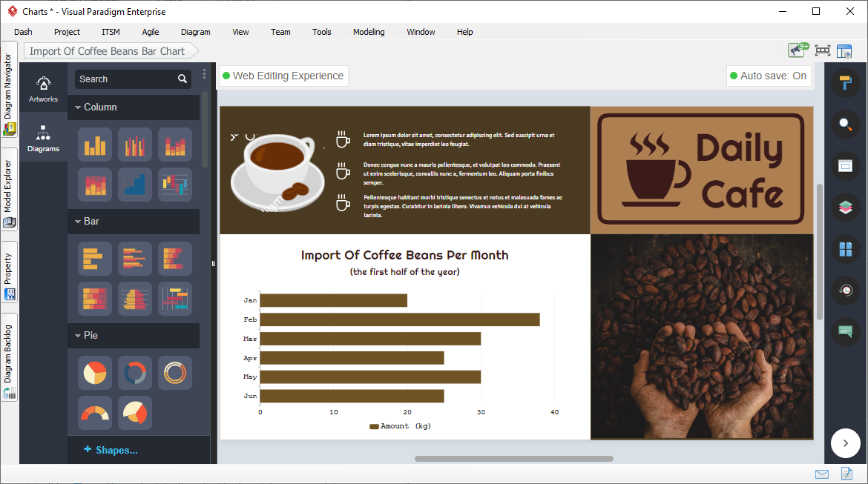Open the Artworks panel

point(43,88)
